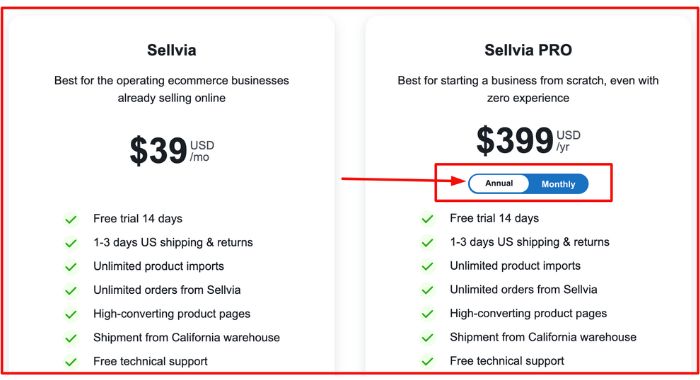Click the green checkmark beside Sellvia Free trial 14 days
This screenshot has height=380, width=700.
[71, 219]
